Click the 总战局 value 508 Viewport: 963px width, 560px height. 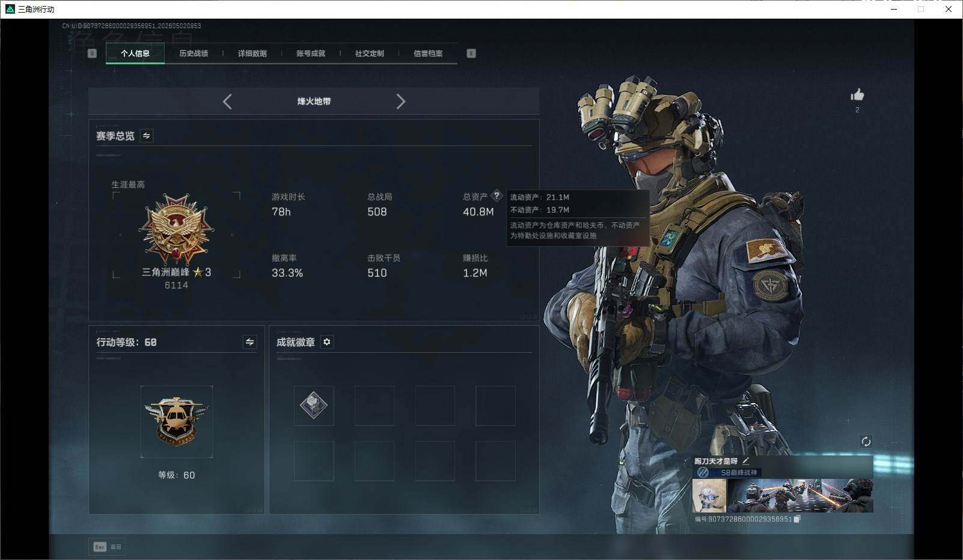pyautogui.click(x=377, y=212)
